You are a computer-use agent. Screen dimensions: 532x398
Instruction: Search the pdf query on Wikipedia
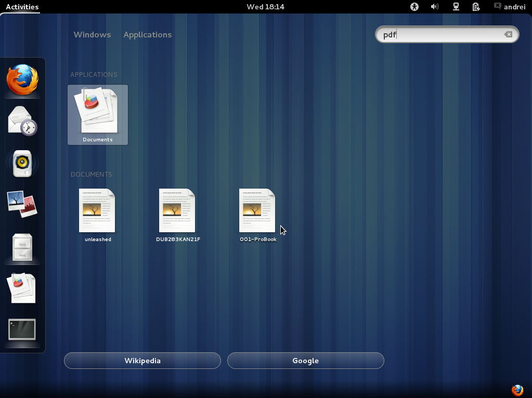pyautogui.click(x=142, y=360)
